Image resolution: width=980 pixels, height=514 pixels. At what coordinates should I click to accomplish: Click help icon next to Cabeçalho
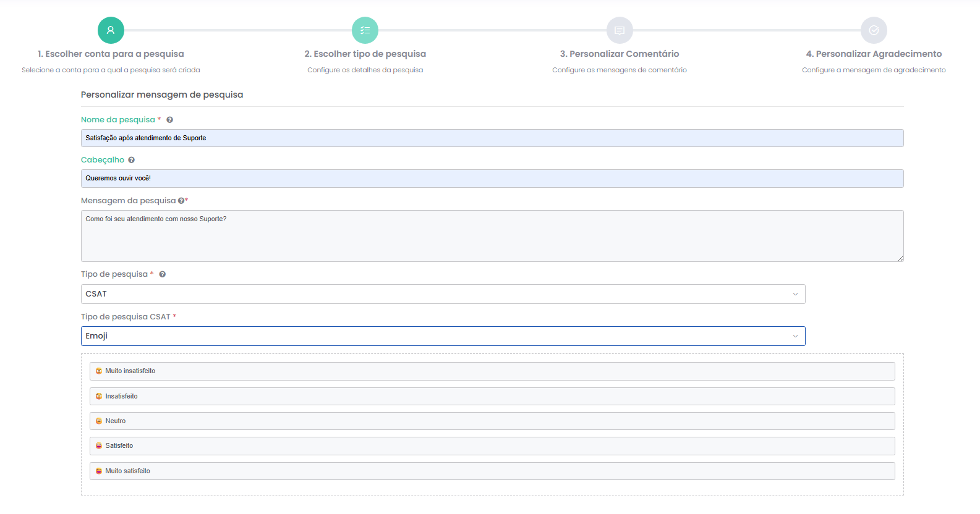(x=131, y=160)
